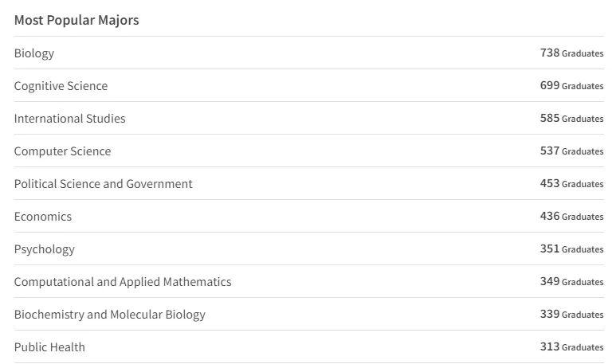Click Political Science and Government
This screenshot has width=616, height=364.
pyautogui.click(x=103, y=184)
